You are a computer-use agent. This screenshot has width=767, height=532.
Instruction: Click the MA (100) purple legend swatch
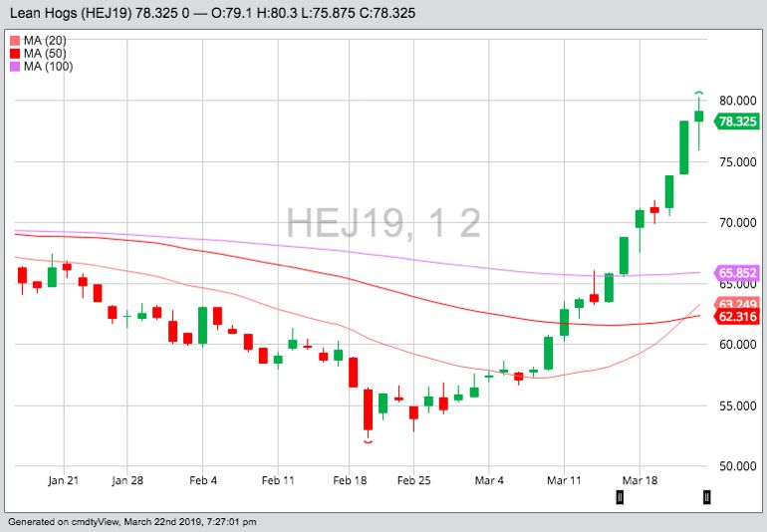coord(11,67)
